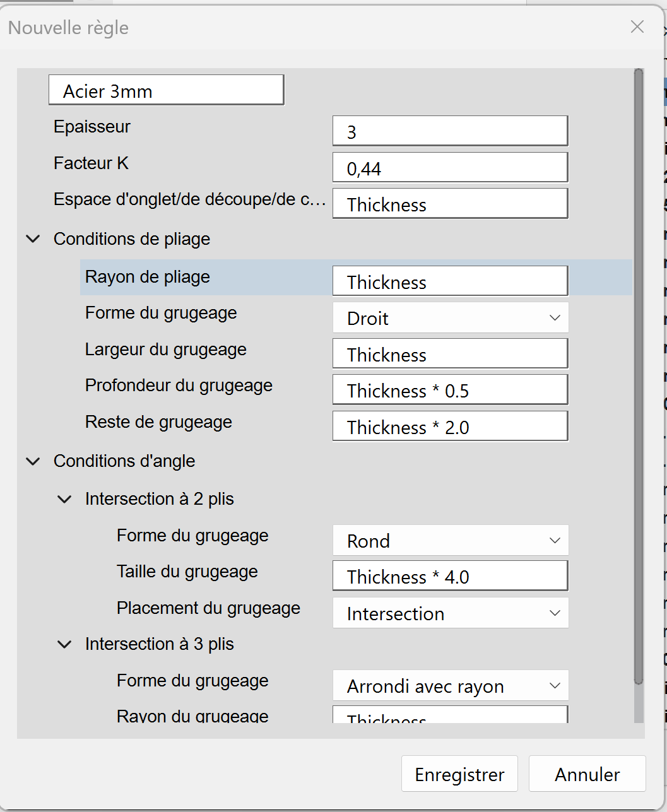Open the 'Arrondi avec rayon' dropdown
667x812 pixels.
[x=450, y=686]
